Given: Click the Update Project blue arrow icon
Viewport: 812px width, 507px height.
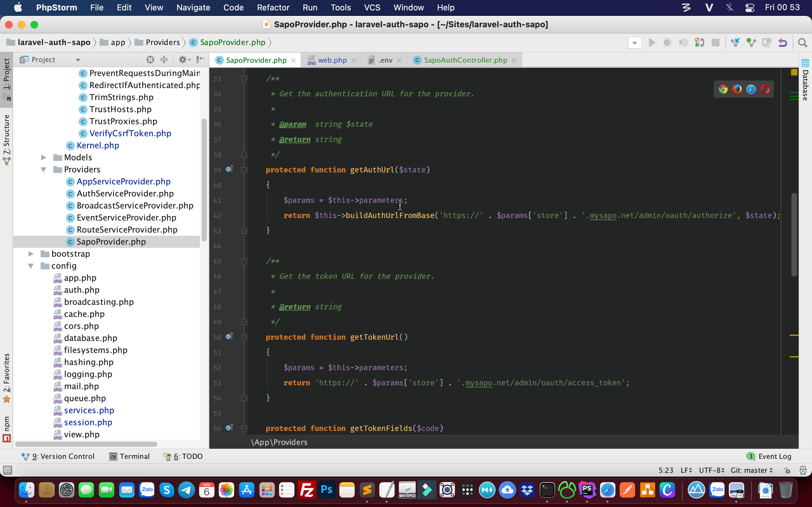Looking at the screenshot, I should coord(735,42).
